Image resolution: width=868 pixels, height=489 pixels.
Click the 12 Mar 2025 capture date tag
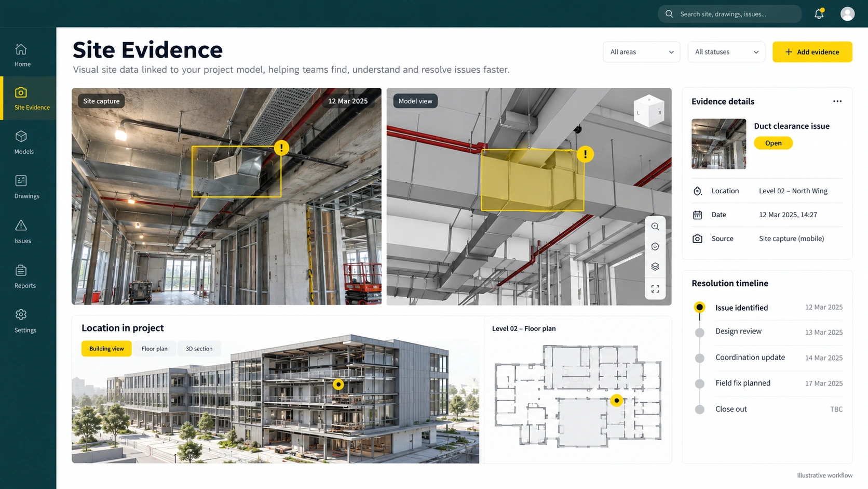click(x=348, y=101)
